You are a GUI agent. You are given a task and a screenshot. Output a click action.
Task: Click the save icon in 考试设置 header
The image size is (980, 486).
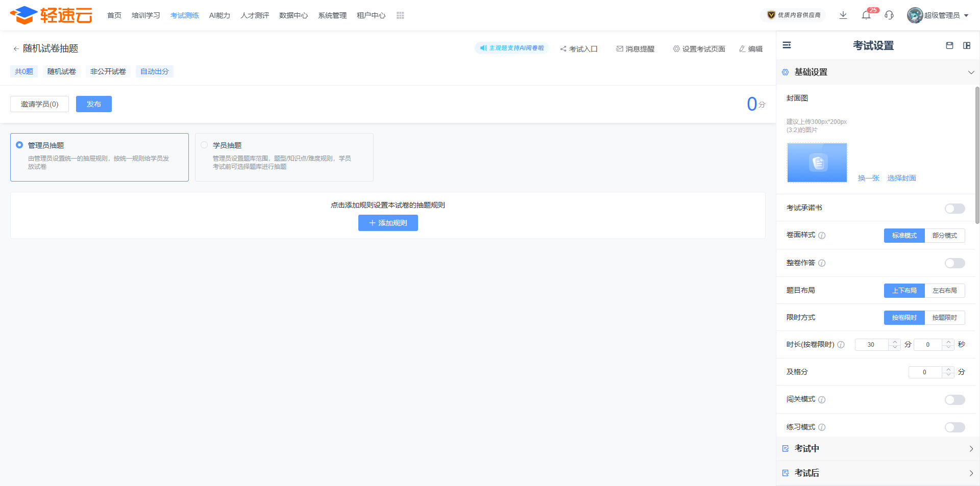tap(949, 45)
